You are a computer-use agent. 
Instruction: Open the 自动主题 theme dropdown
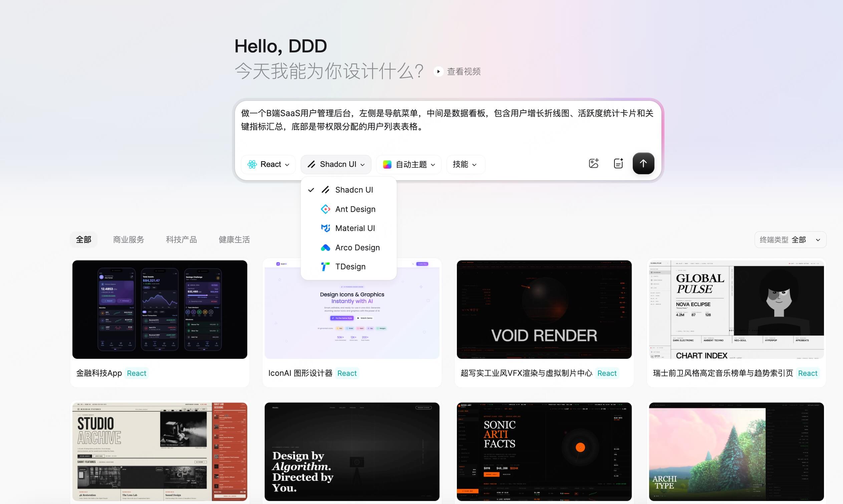coord(409,164)
